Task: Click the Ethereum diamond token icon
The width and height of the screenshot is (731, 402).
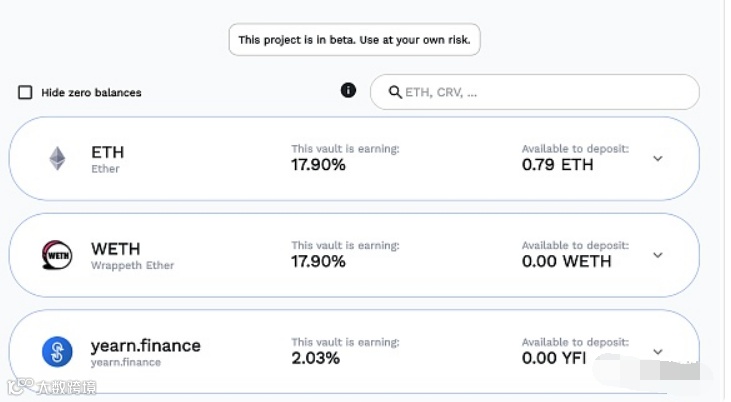Action: (58, 158)
